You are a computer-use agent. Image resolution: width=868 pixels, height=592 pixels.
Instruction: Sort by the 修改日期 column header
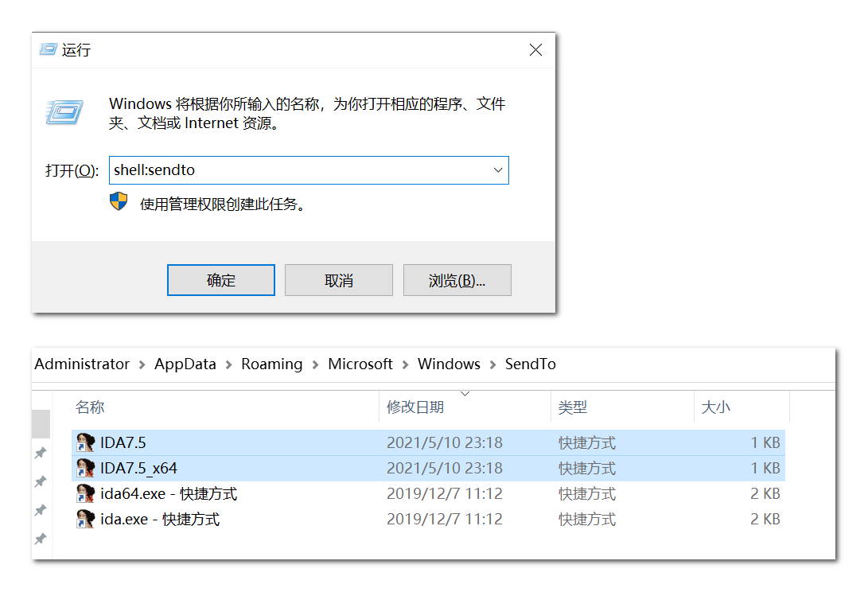coord(465,407)
